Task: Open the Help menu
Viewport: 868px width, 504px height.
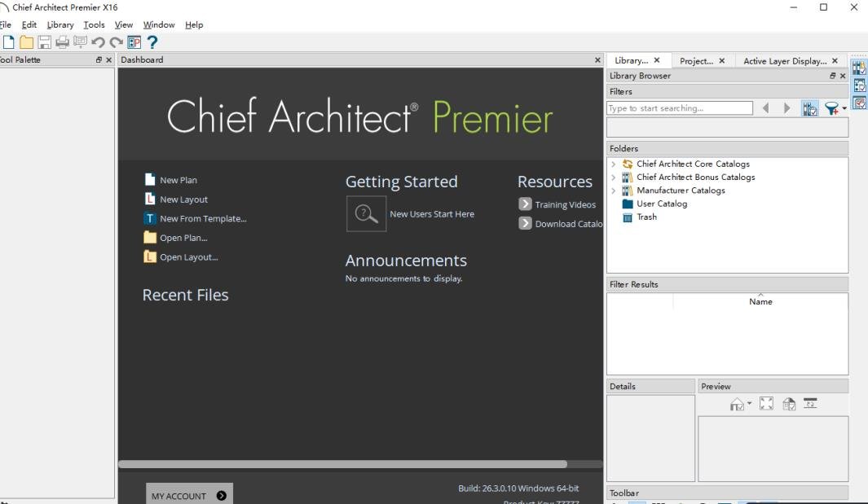Action: [194, 25]
